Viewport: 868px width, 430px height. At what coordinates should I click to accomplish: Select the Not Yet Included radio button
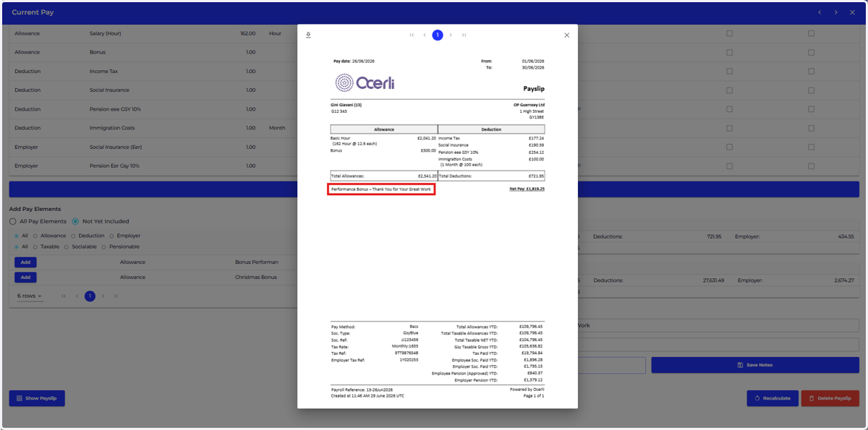point(75,221)
